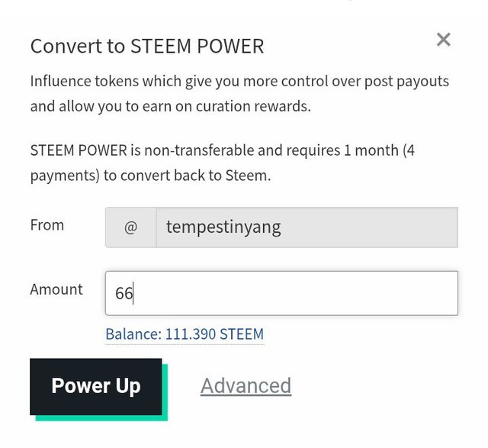
Task: Click the Amount label
Action: (56, 289)
